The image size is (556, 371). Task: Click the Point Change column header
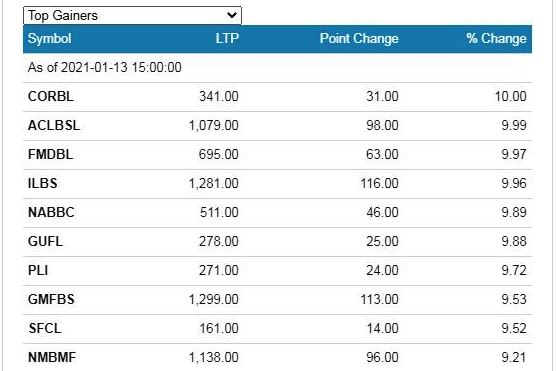[359, 38]
